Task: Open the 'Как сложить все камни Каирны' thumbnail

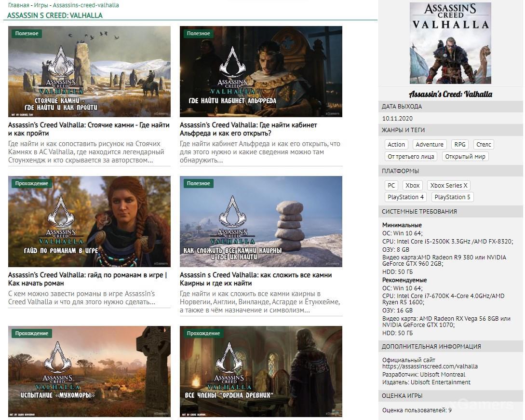Action: tap(261, 221)
